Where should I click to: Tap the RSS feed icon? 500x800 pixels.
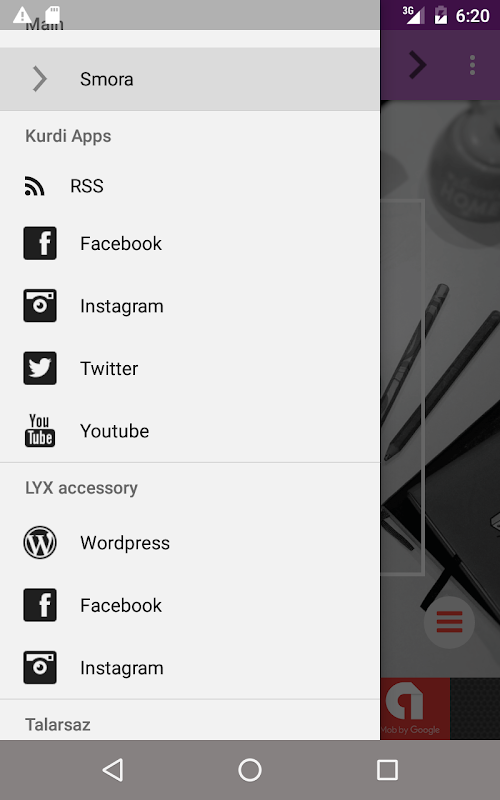click(34, 186)
